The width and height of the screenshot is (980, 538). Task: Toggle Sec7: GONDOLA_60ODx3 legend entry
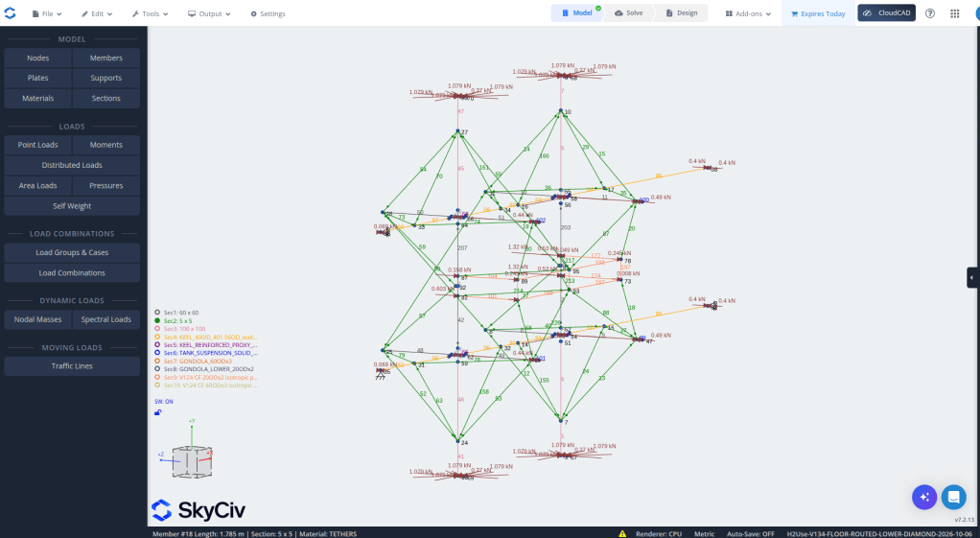[x=193, y=362]
